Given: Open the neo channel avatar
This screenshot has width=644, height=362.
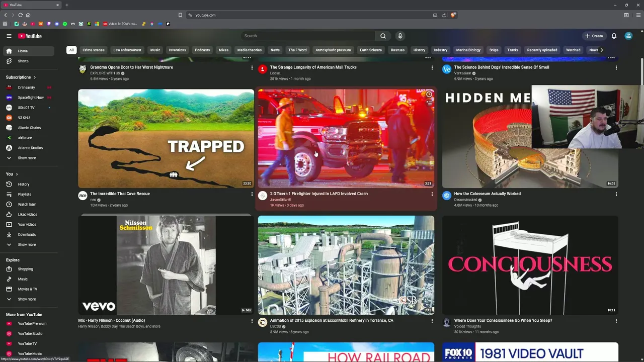Looking at the screenshot, I should (x=83, y=196).
